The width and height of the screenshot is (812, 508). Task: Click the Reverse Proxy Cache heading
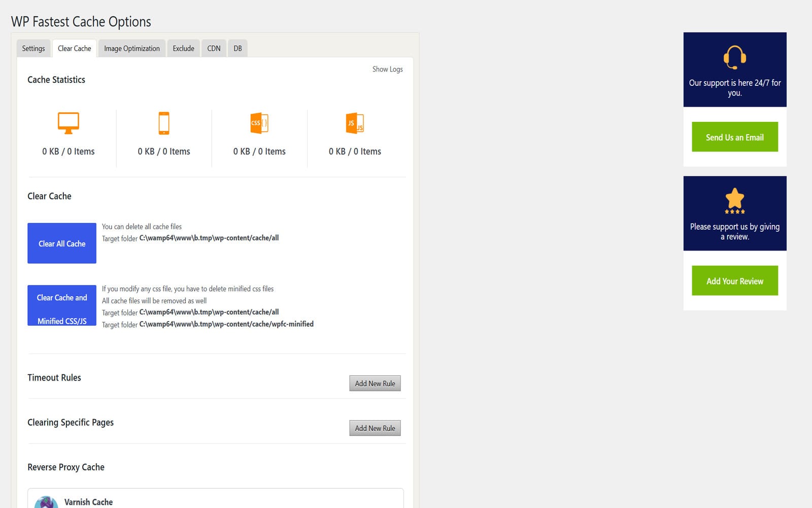(x=66, y=467)
